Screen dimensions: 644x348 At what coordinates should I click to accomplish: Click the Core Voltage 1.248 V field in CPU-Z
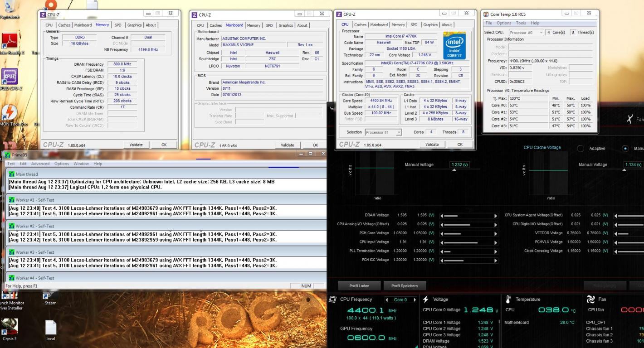pyautogui.click(x=425, y=55)
